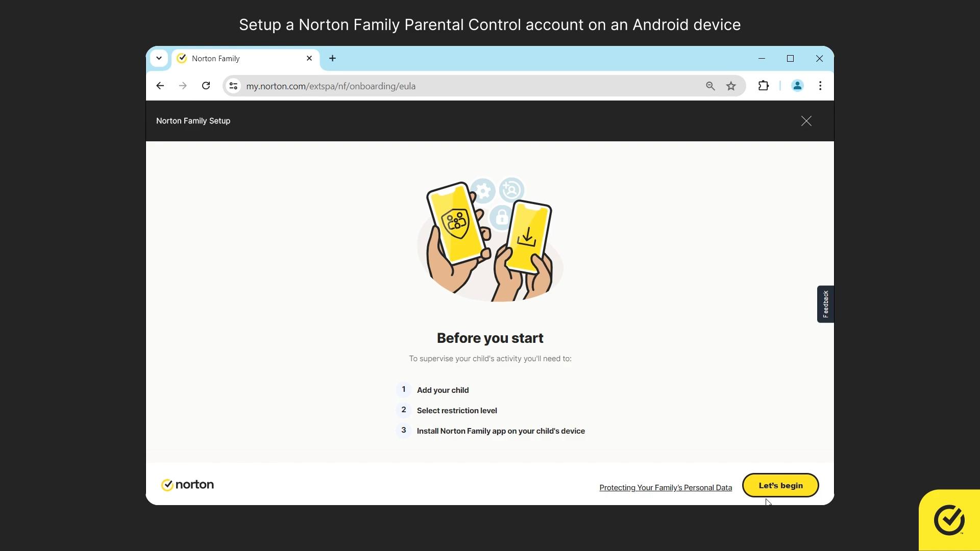Click 'Install Norton Family app' step text
980x551 pixels.
point(501,431)
